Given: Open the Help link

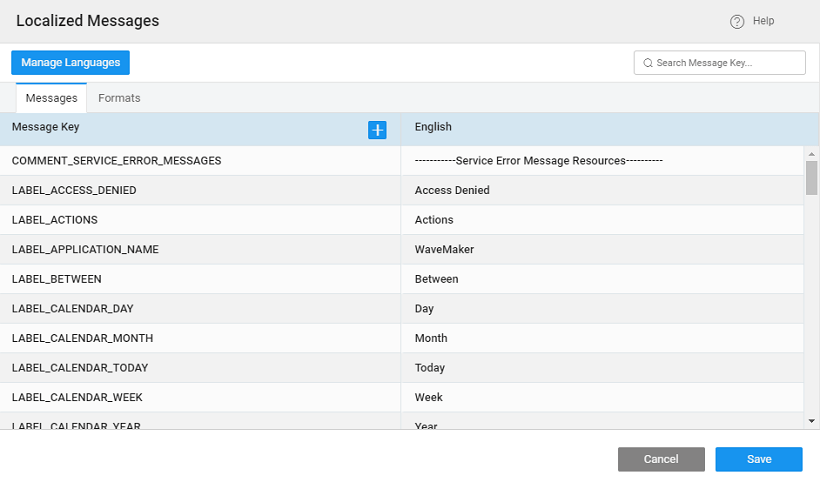Looking at the screenshot, I should pos(763,21).
